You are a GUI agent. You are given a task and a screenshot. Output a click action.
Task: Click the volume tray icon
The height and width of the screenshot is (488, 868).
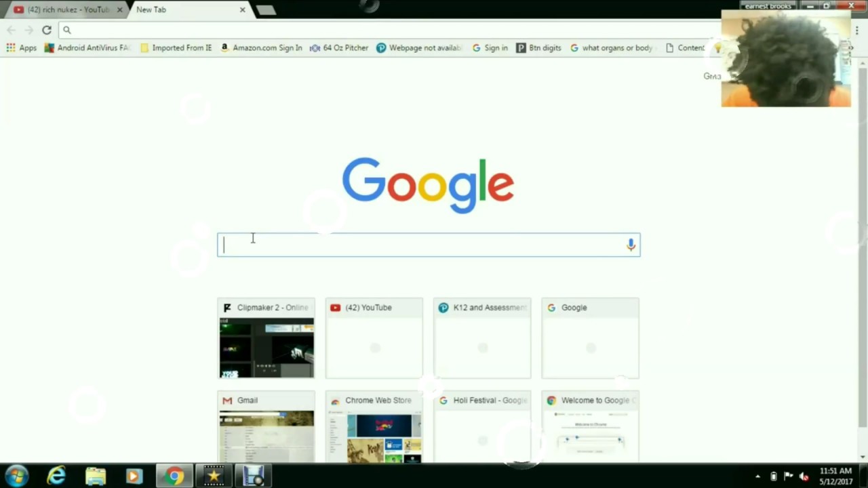(804, 476)
